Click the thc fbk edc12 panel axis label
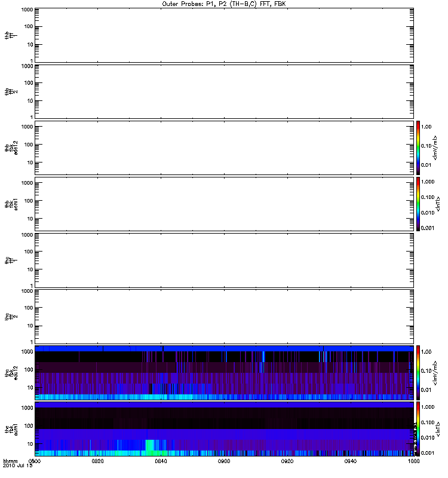 [11, 372]
